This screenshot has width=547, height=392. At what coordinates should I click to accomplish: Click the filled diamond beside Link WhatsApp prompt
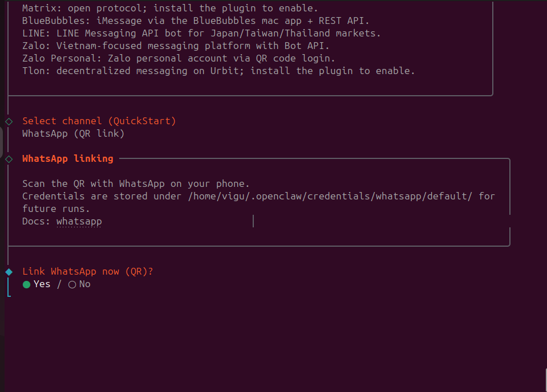point(9,272)
